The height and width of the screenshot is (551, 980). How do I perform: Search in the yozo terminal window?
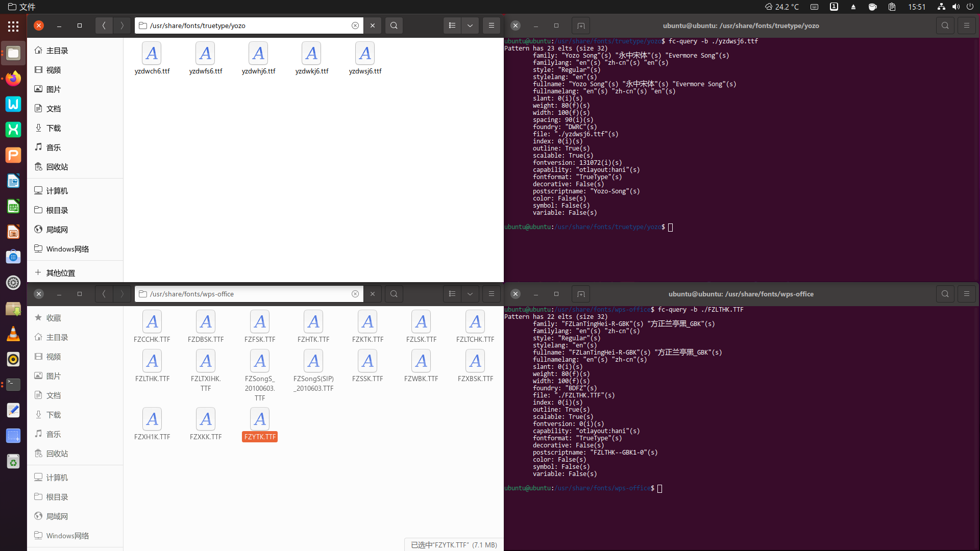click(x=945, y=26)
